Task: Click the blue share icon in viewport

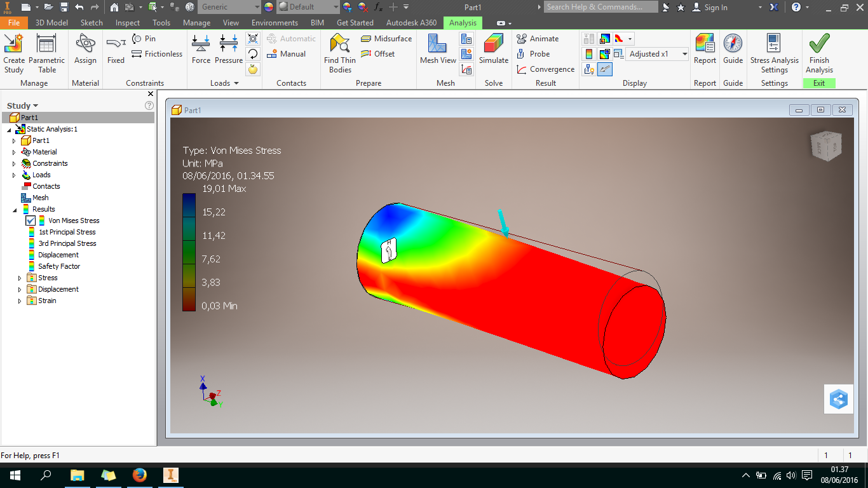Action: coord(839,400)
